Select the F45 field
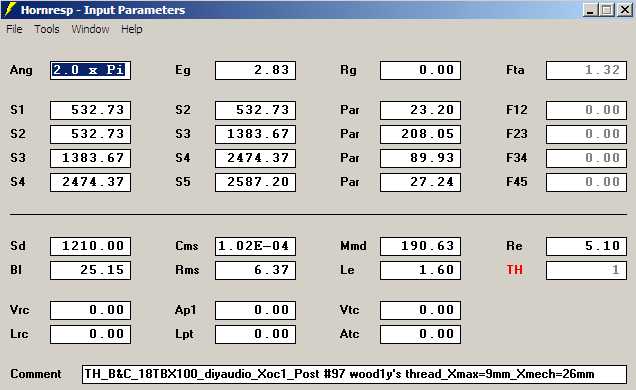Screen dimensions: 636x390 (586, 182)
